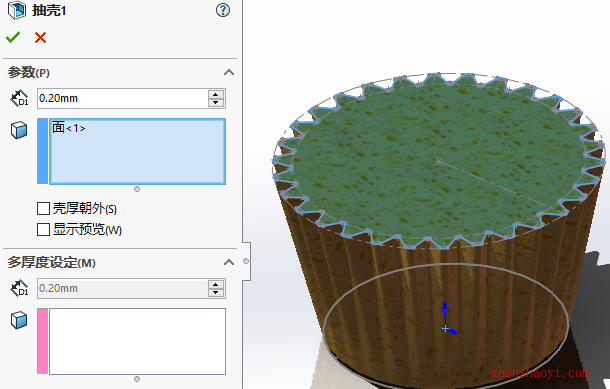This screenshot has width=610, height=389.
Task: Grab the resize handle under multi-thickness box
Action: click(137, 379)
